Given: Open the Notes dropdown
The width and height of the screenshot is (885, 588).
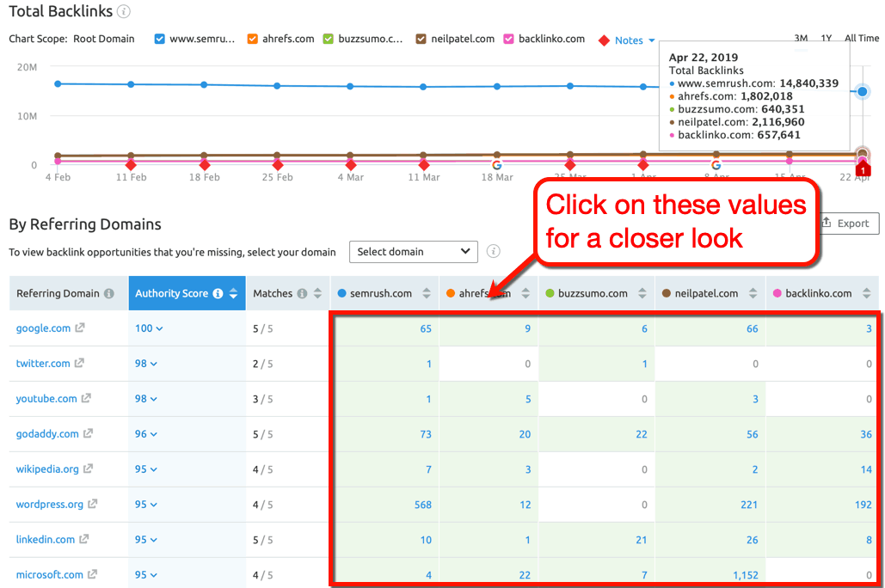Looking at the screenshot, I should pyautogui.click(x=629, y=40).
